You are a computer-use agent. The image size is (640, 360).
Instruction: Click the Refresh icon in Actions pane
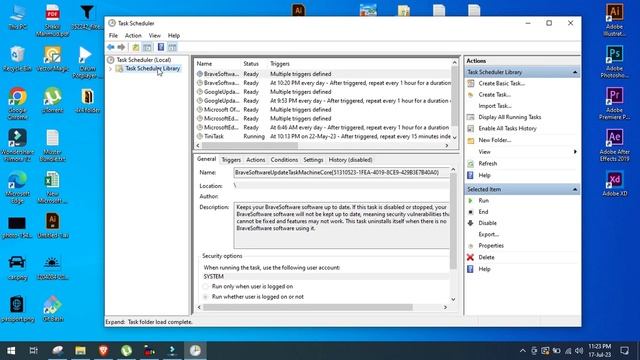click(x=471, y=164)
